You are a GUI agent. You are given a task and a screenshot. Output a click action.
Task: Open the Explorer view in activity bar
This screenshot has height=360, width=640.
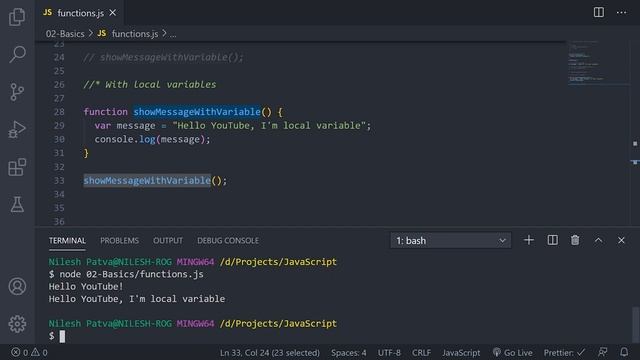17,16
